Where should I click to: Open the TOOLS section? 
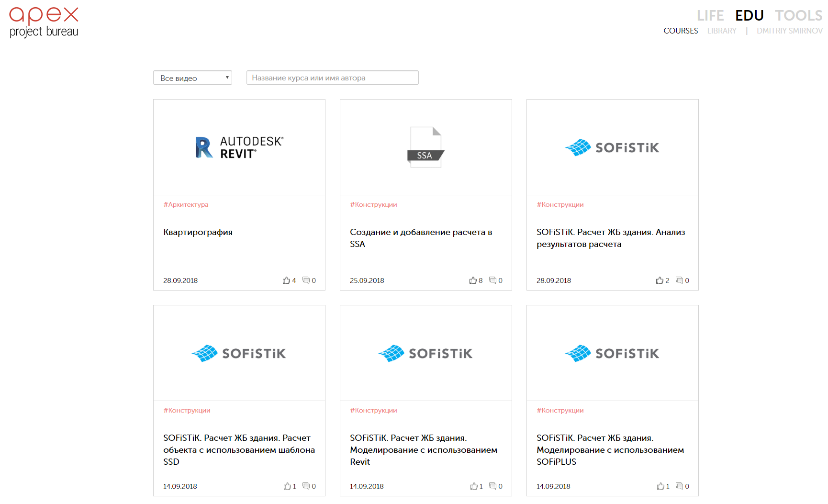pyautogui.click(x=798, y=16)
